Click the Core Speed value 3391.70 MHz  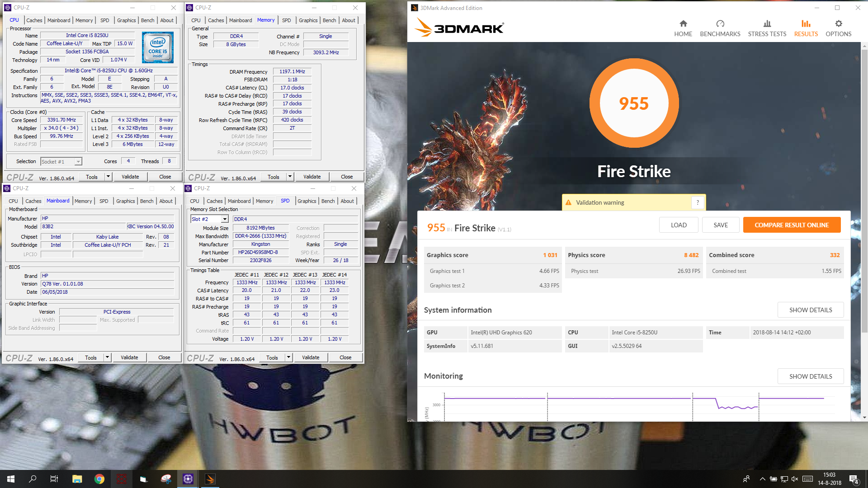pos(62,120)
